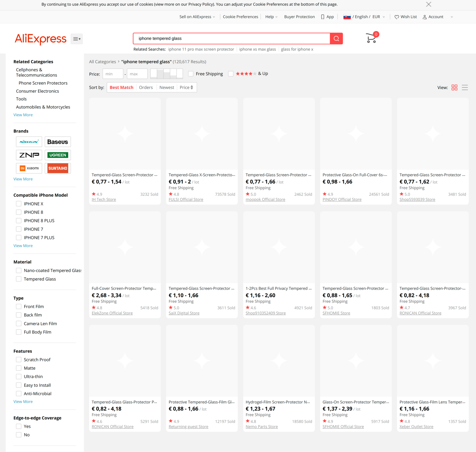476x452 pixels.
Task: Open the language and currency dropdown
Action: [x=364, y=17]
